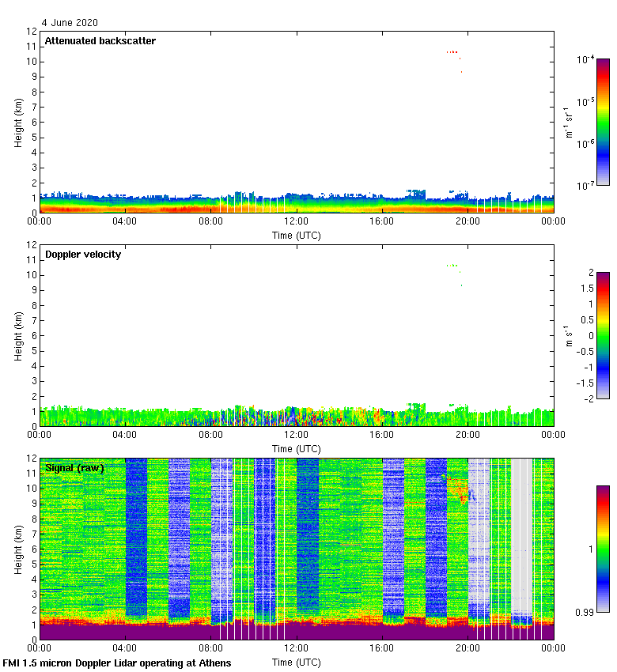
Task: Click the 20:00 tick under Signal raw plot
Action: coord(467,649)
